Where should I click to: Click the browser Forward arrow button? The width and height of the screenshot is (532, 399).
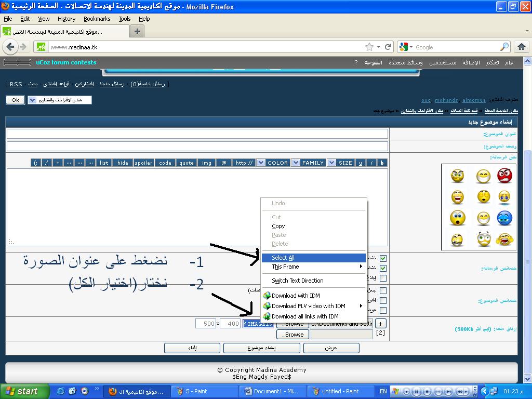click(x=23, y=47)
